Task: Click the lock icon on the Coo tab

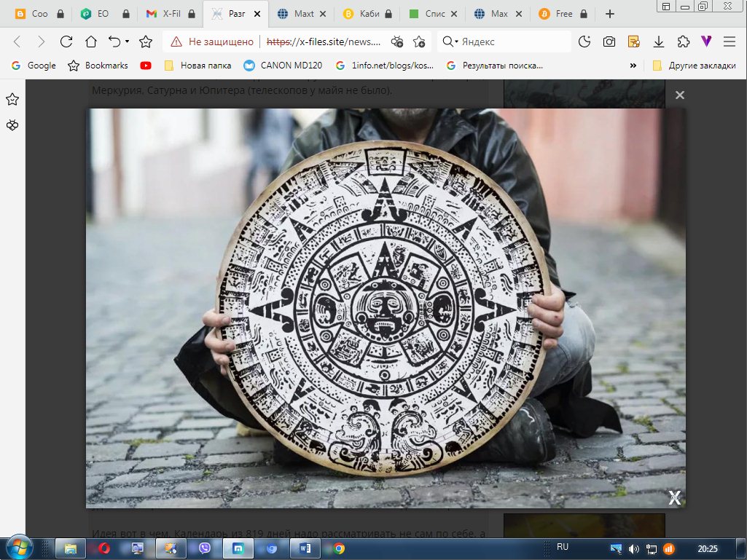Action: tap(60, 15)
